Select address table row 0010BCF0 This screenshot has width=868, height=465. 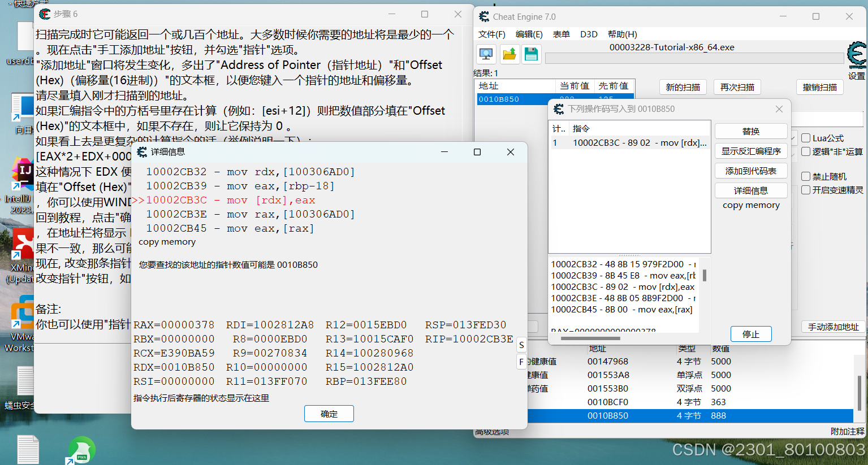(690, 402)
